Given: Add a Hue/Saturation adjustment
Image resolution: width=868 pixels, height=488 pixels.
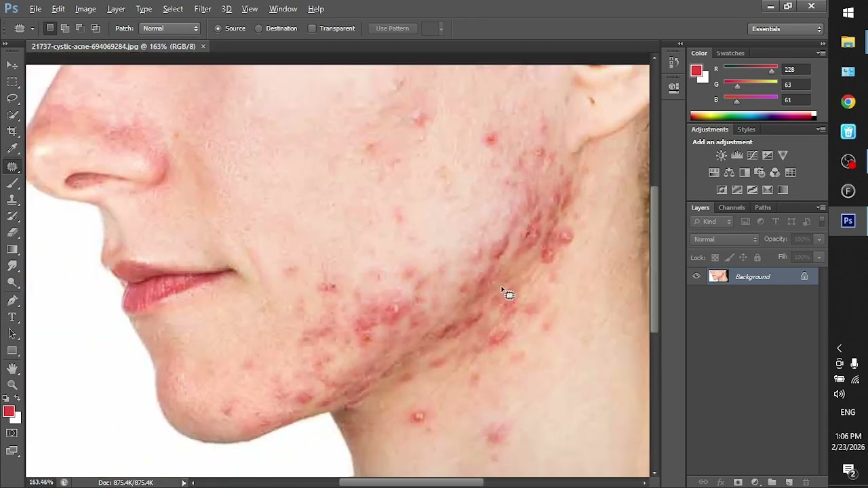Looking at the screenshot, I should pos(714,173).
